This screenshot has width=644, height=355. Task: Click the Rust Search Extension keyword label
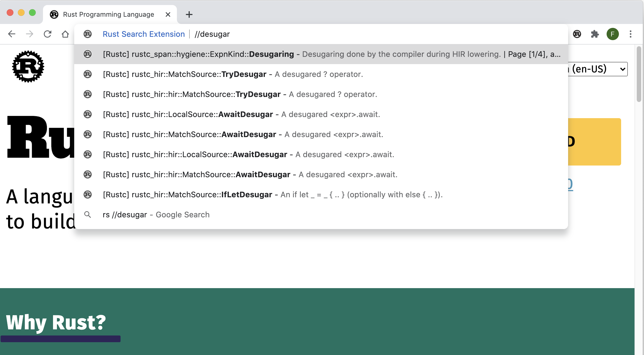(x=144, y=34)
